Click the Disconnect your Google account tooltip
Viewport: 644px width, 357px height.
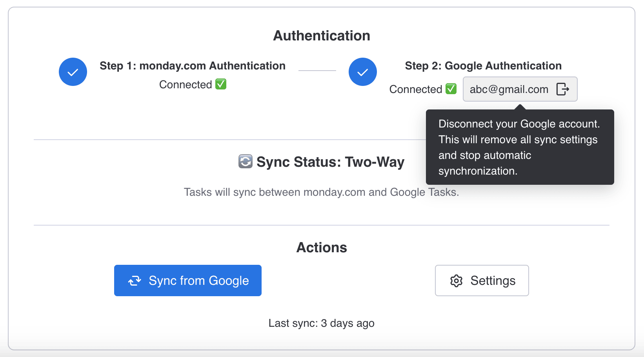pyautogui.click(x=519, y=147)
